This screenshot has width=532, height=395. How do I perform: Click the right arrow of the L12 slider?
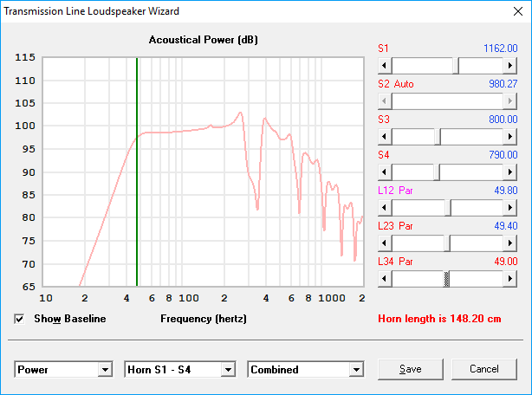510,208
